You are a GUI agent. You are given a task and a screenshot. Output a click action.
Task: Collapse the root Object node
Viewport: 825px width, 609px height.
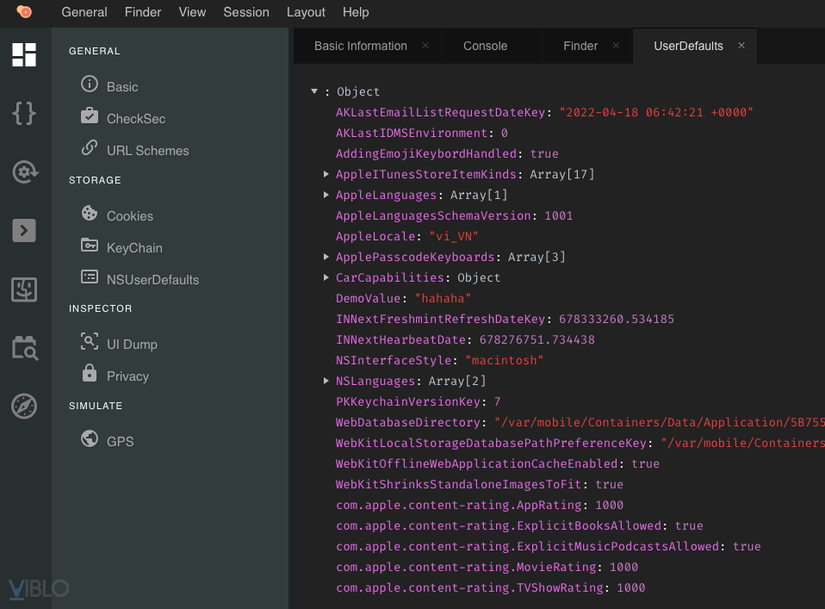tap(314, 91)
